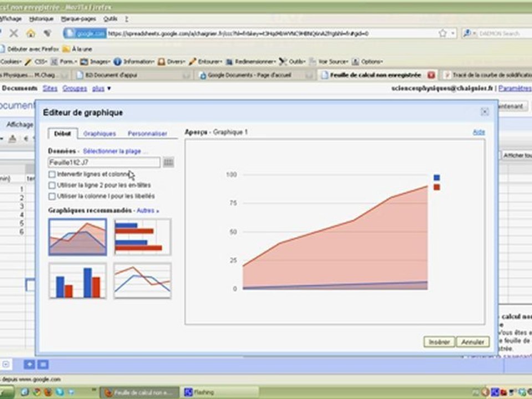Close the Feuille de calcul non enregistrée tab
Image resolution: width=532 pixels, height=399 pixels.
431,75
